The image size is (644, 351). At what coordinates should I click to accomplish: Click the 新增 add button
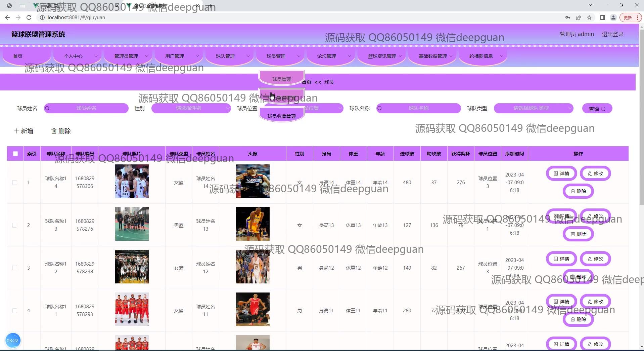click(x=24, y=131)
